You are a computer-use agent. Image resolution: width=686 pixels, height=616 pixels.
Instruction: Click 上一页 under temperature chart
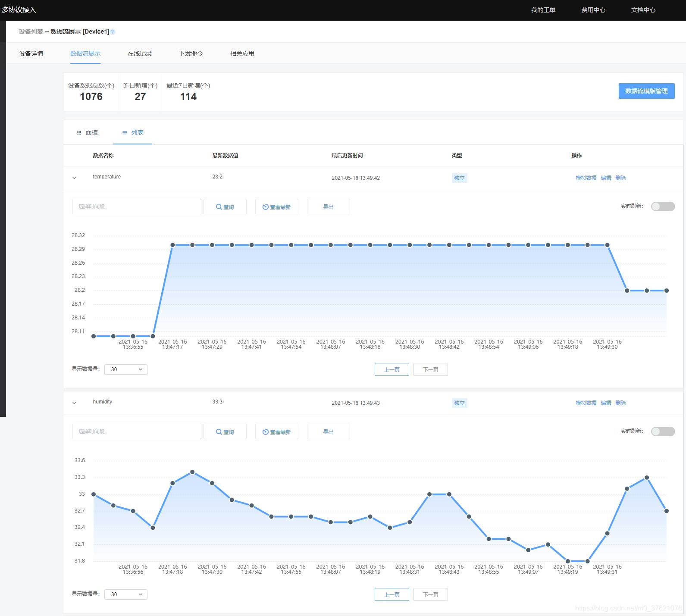pos(392,369)
